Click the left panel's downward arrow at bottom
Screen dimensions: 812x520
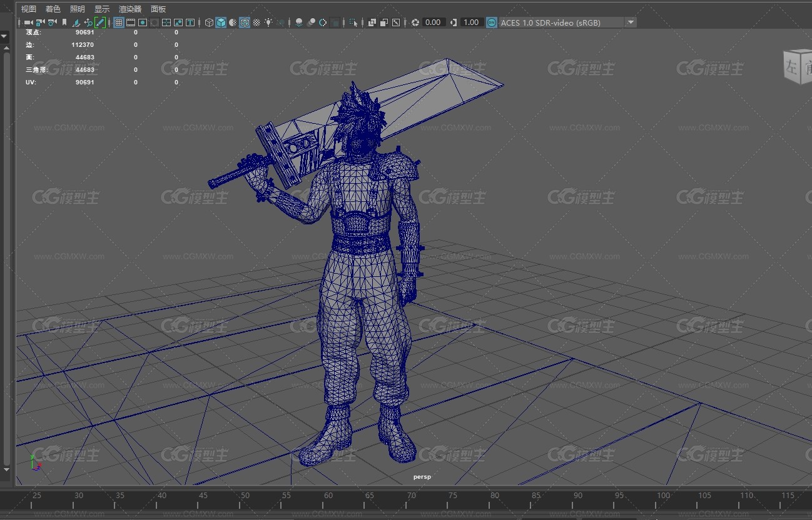coord(6,469)
